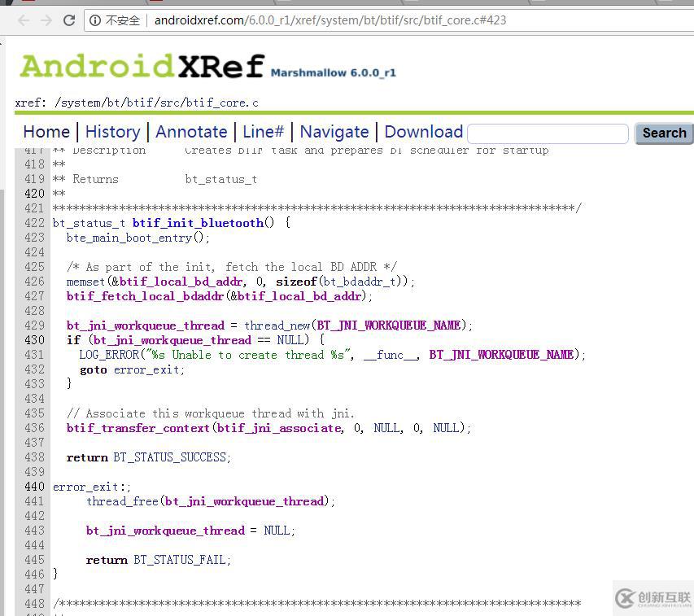Click LOG_ERROR on line 431
694x616 pixels.
click(109, 355)
